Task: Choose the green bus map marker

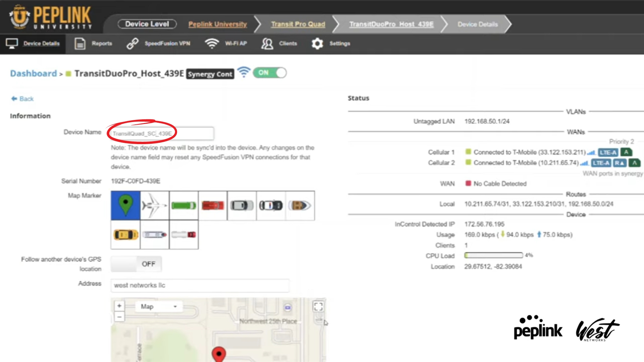Action: (x=183, y=205)
